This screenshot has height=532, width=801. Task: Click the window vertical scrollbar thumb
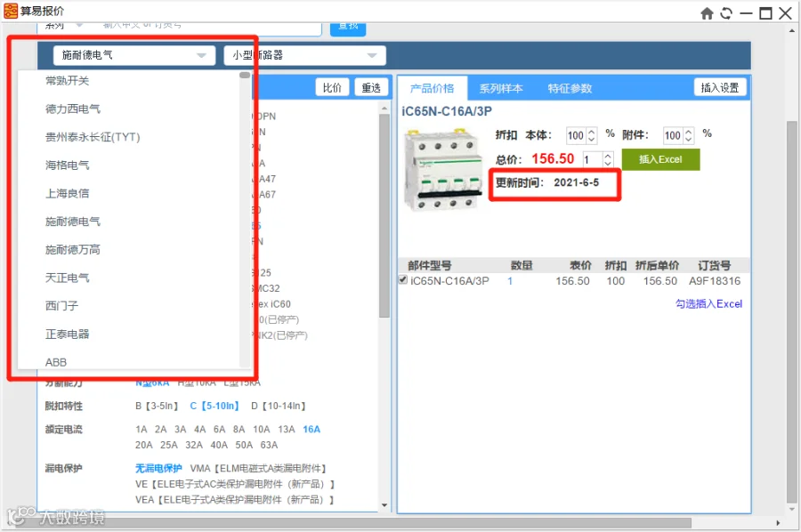pyautogui.click(x=792, y=311)
